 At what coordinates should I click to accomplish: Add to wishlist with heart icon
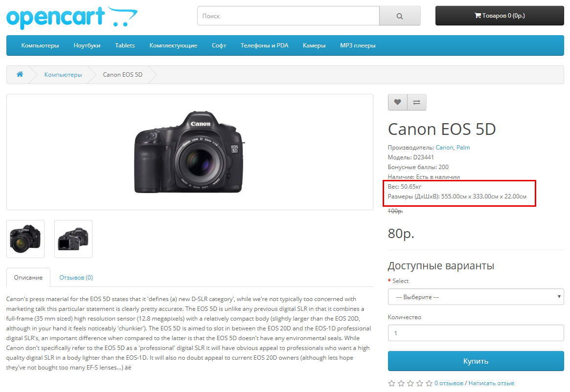pyautogui.click(x=397, y=102)
